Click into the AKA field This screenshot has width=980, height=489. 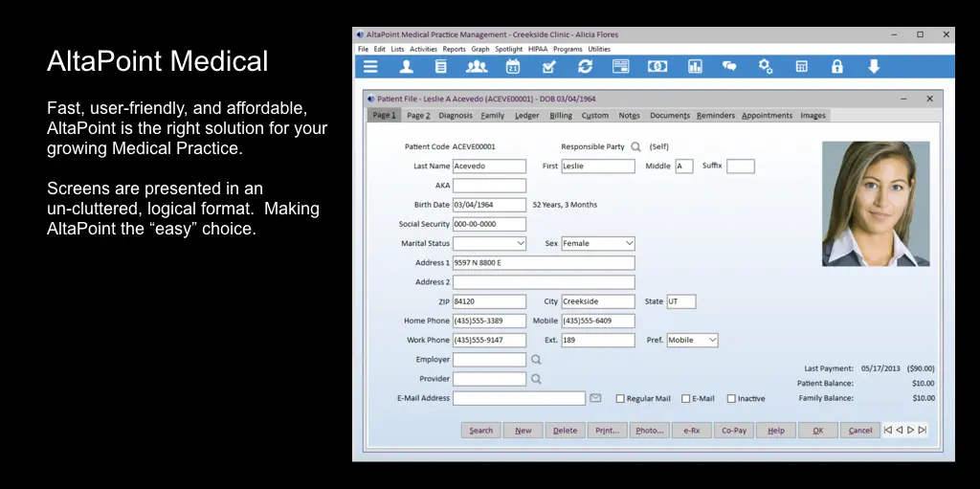(489, 186)
